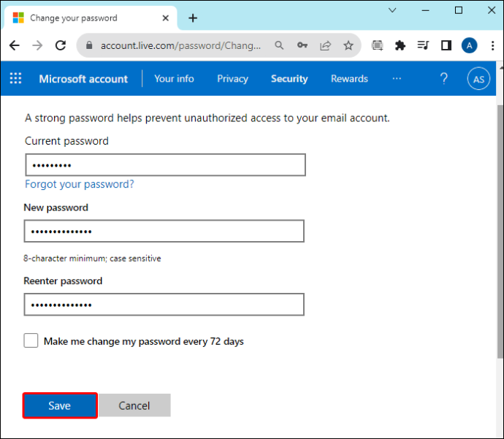Show more navigation items ellipsis
Image resolution: width=504 pixels, height=439 pixels.
397,78
